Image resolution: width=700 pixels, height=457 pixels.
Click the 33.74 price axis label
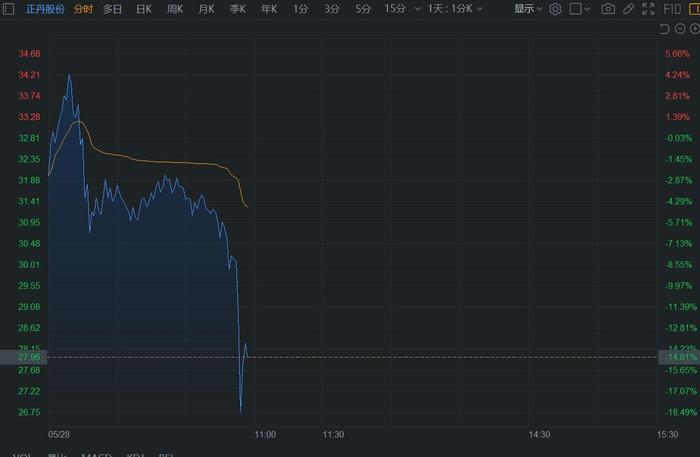pos(29,96)
